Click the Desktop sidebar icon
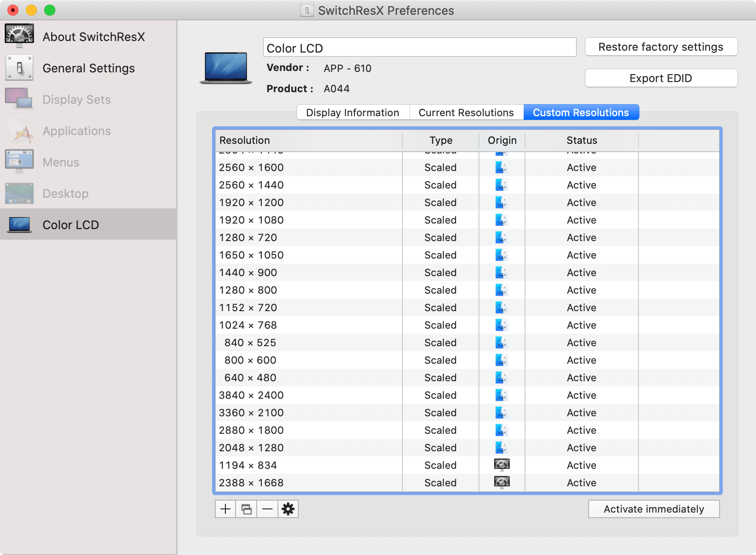The height and width of the screenshot is (555, 756). (19, 193)
